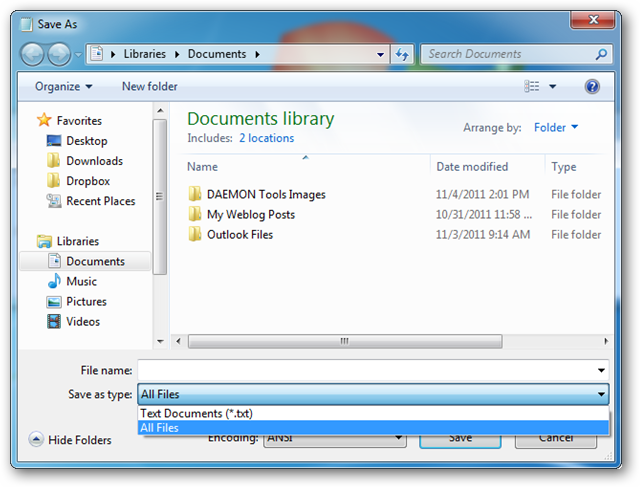Select Favorites in the navigation pane
This screenshot has height=487, width=640.
click(x=79, y=121)
